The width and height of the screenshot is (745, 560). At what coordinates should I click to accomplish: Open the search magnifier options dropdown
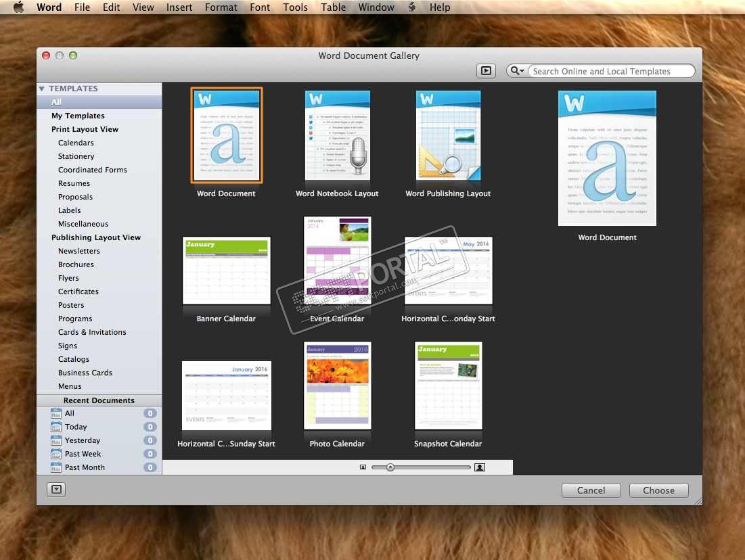click(517, 71)
